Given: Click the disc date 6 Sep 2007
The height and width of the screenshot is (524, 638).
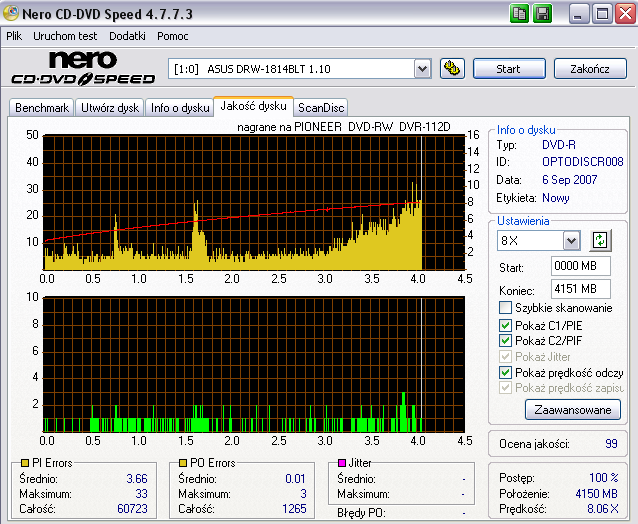Looking at the screenshot, I should (570, 180).
